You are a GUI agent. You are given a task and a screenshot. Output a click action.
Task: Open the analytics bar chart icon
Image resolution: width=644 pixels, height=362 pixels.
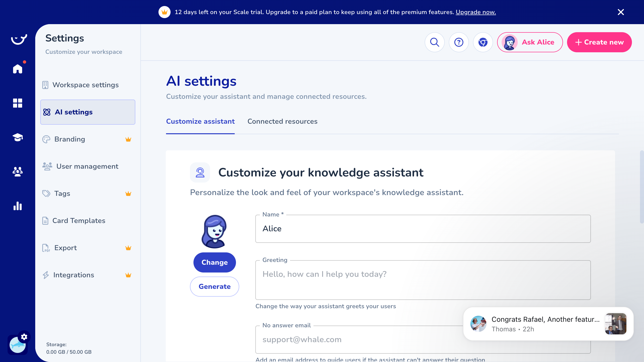click(17, 206)
